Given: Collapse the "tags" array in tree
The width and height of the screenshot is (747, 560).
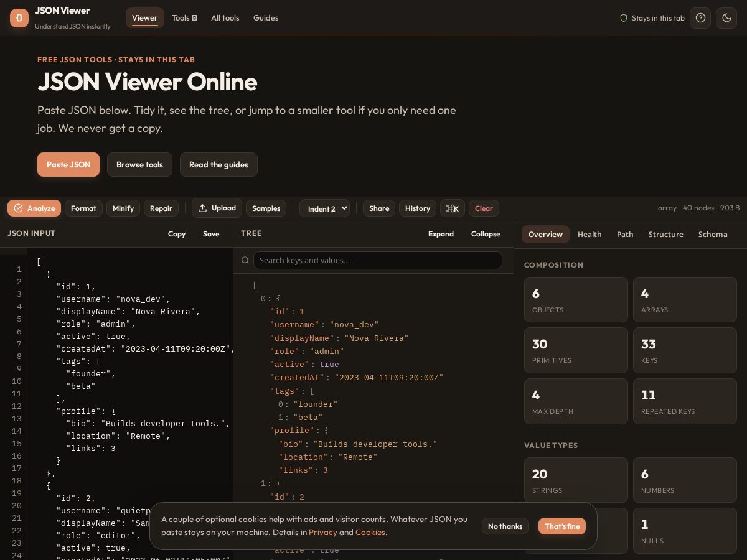Looking at the screenshot, I should (312, 391).
